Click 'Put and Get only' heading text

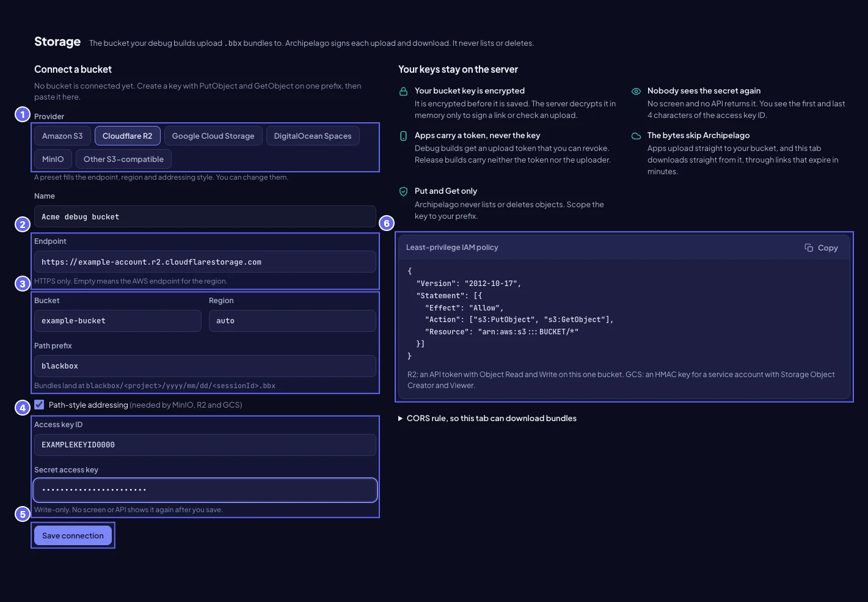(446, 191)
